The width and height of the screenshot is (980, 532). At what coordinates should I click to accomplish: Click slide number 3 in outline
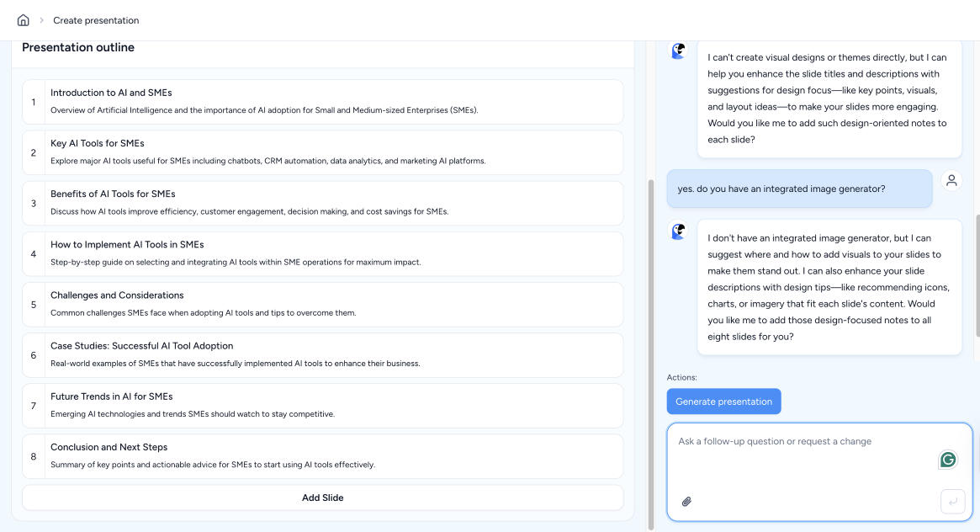33,203
